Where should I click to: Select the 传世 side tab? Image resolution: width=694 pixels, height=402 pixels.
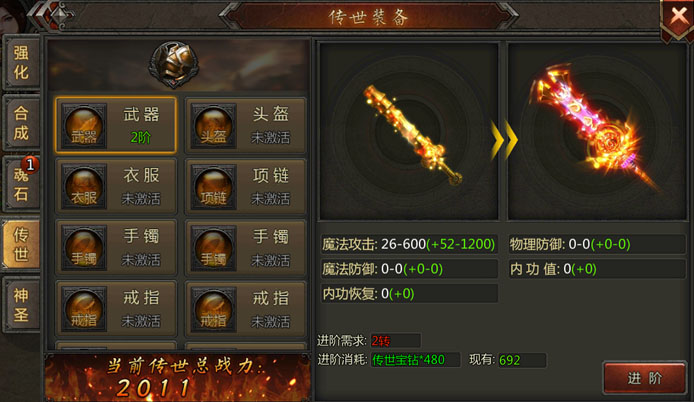[x=21, y=244]
